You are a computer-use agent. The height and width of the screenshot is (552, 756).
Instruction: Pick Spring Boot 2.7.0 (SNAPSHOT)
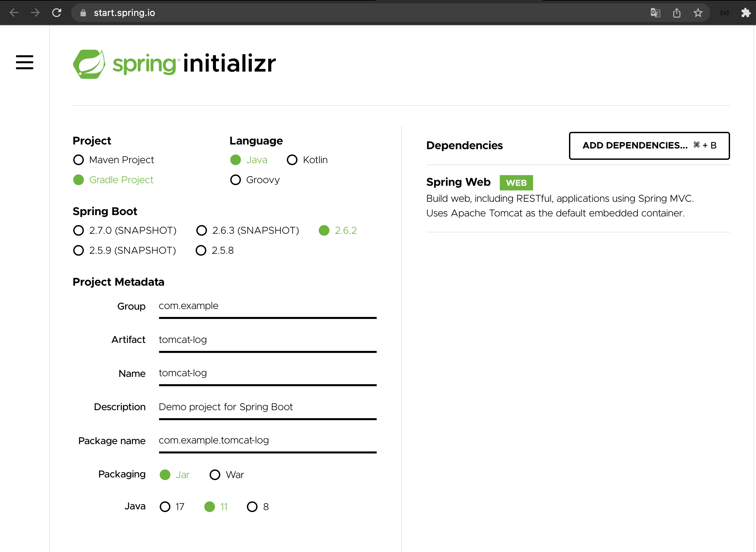tap(79, 231)
